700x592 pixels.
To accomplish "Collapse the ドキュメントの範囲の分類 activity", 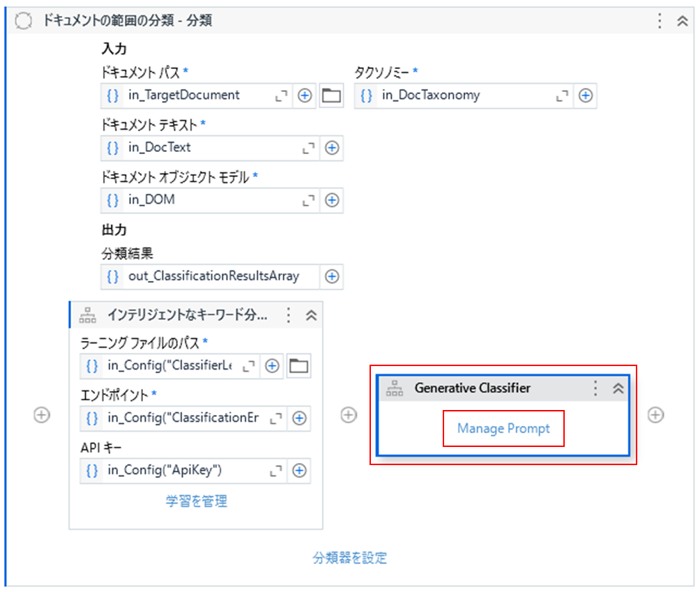I will 682,20.
